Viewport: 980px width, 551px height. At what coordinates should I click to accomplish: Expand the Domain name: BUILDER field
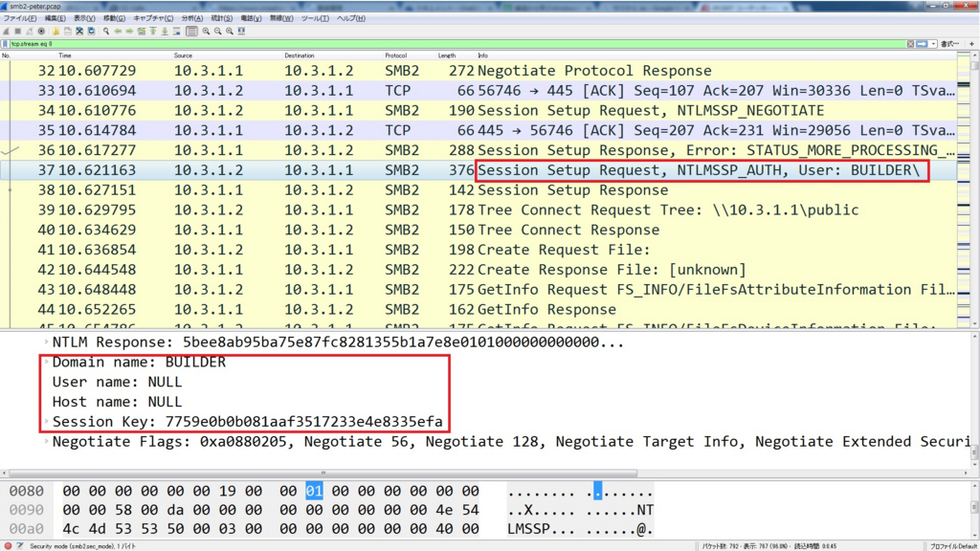point(46,363)
